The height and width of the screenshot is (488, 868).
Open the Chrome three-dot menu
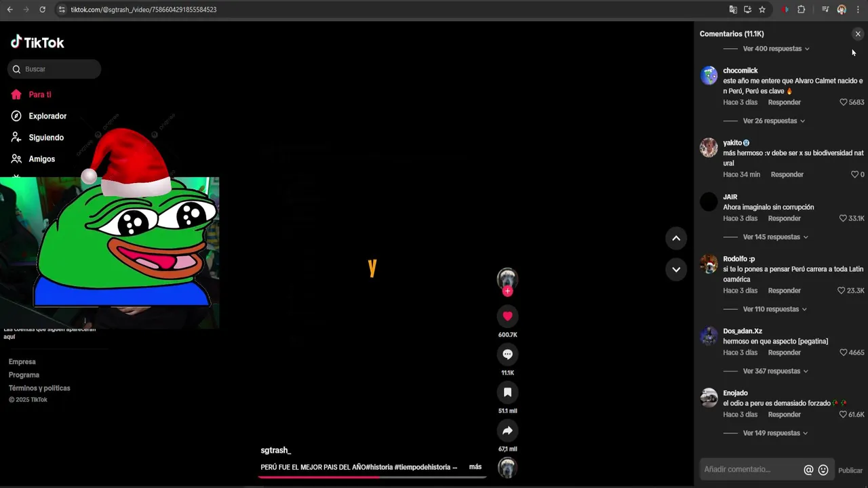tap(858, 9)
